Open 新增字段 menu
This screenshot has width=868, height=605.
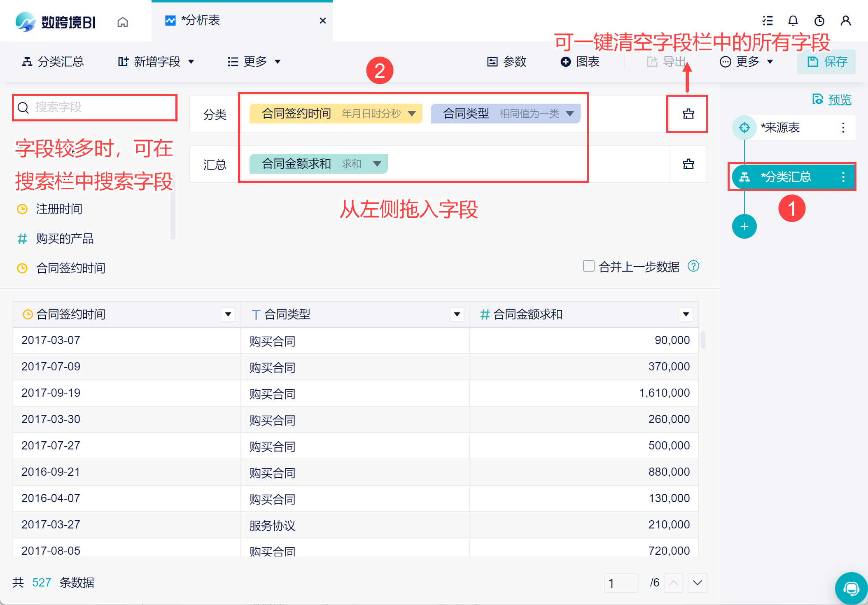click(156, 62)
